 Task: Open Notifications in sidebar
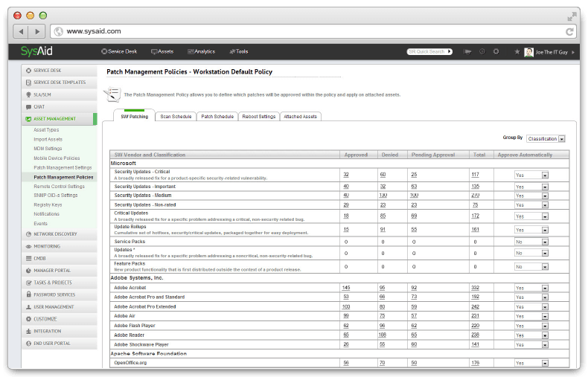point(46,214)
